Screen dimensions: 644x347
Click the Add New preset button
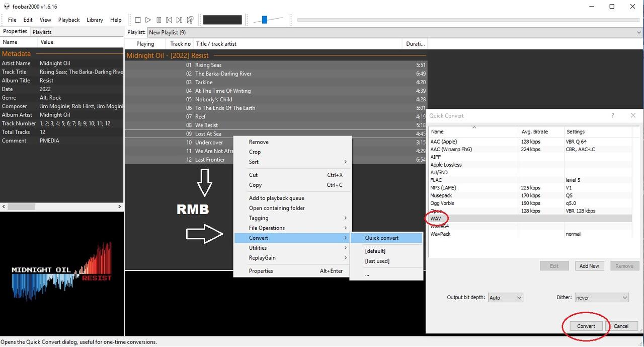pos(589,266)
